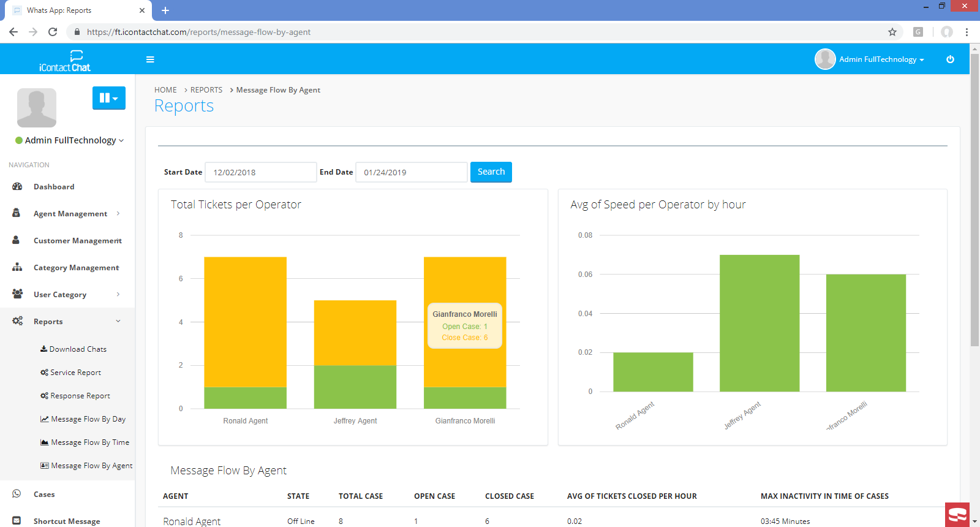Sort table by AGENT column header

point(176,496)
